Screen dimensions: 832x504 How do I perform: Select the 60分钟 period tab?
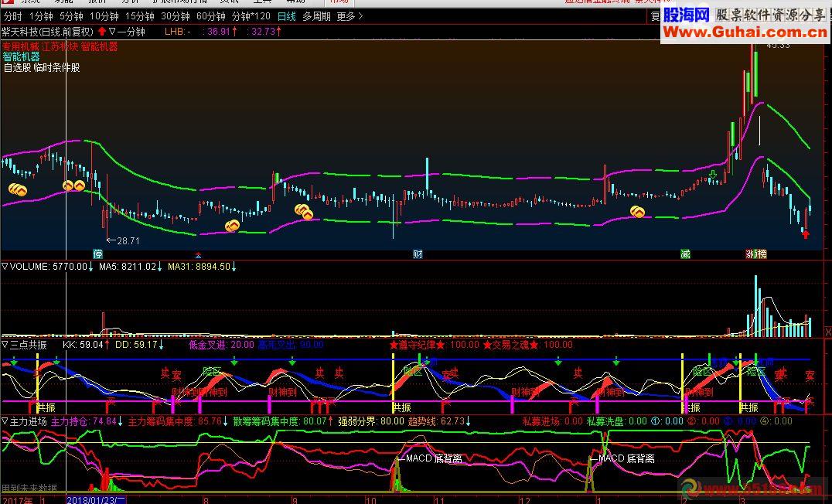(210, 16)
